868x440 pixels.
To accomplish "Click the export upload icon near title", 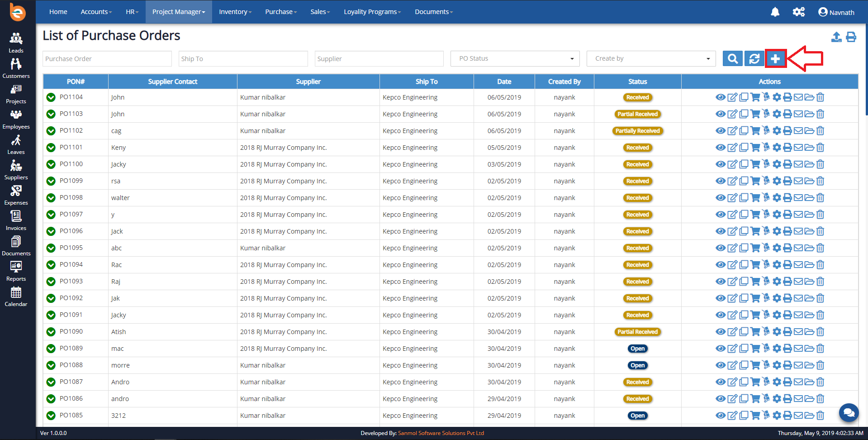I will coord(836,37).
